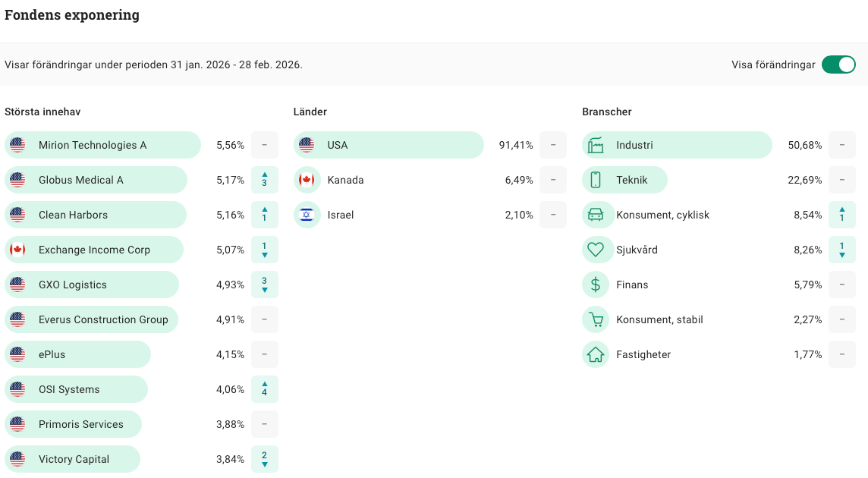Click the Canadian flag beside Exchange Income Corp
Image resolution: width=868 pixels, height=478 pixels.
[x=17, y=250]
